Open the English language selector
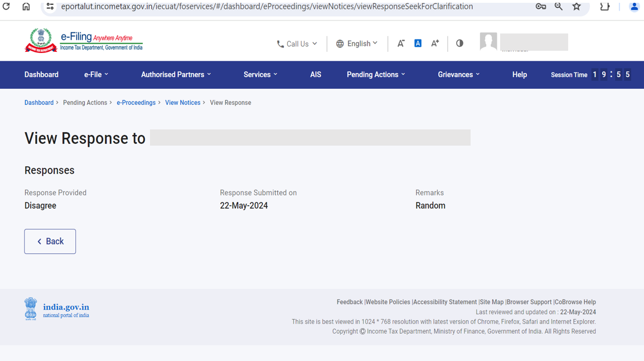 click(x=357, y=44)
